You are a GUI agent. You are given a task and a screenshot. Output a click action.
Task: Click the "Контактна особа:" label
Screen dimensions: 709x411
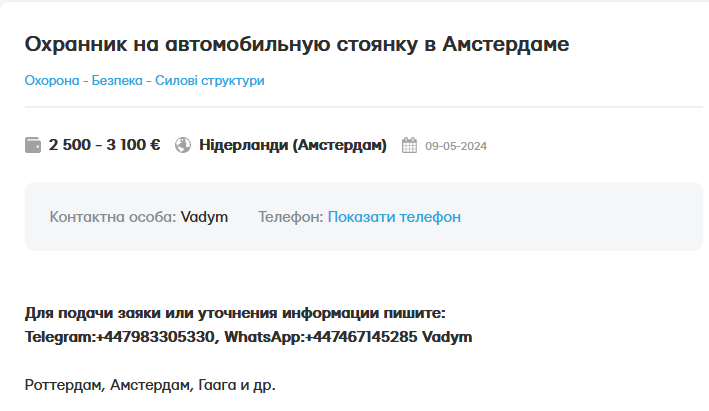[x=112, y=217]
